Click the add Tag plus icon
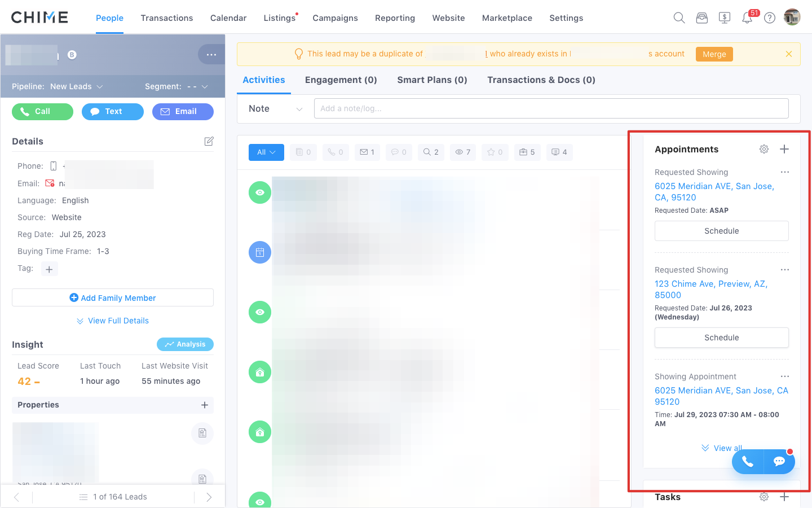The height and width of the screenshot is (508, 812). [49, 269]
